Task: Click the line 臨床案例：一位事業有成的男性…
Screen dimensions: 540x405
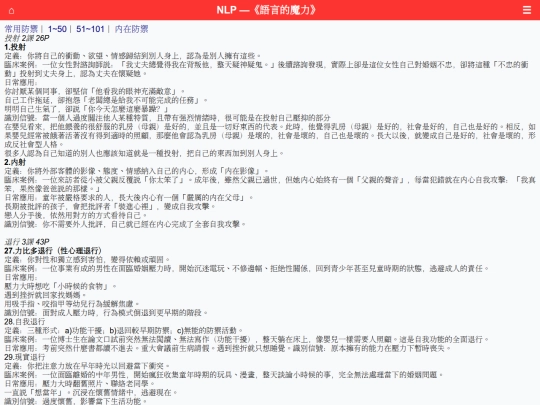Action: pyautogui.click(x=246, y=268)
